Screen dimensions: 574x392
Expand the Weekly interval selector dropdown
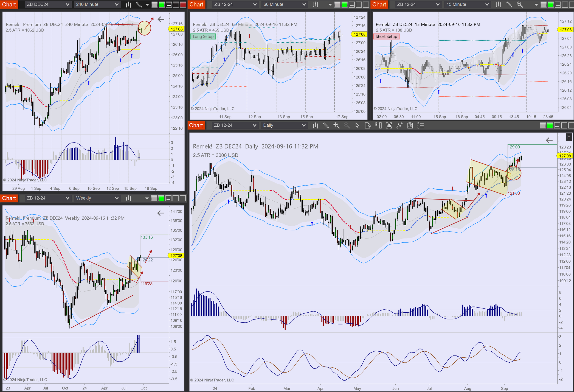tap(97, 198)
